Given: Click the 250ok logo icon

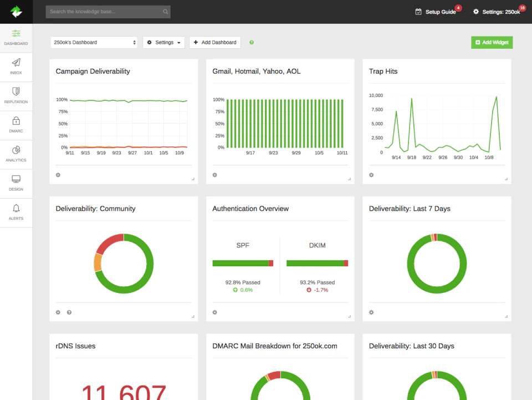Looking at the screenshot, I should coord(16,12).
